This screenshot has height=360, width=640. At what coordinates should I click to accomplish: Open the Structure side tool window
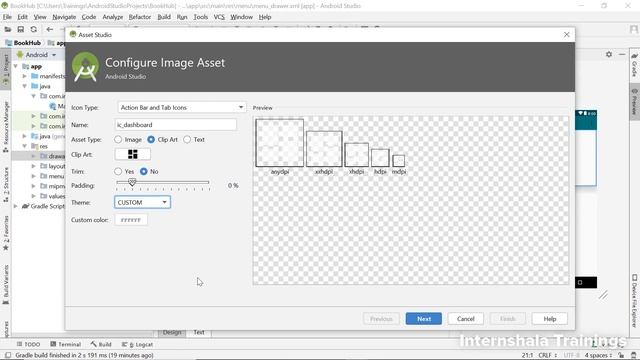[6, 184]
